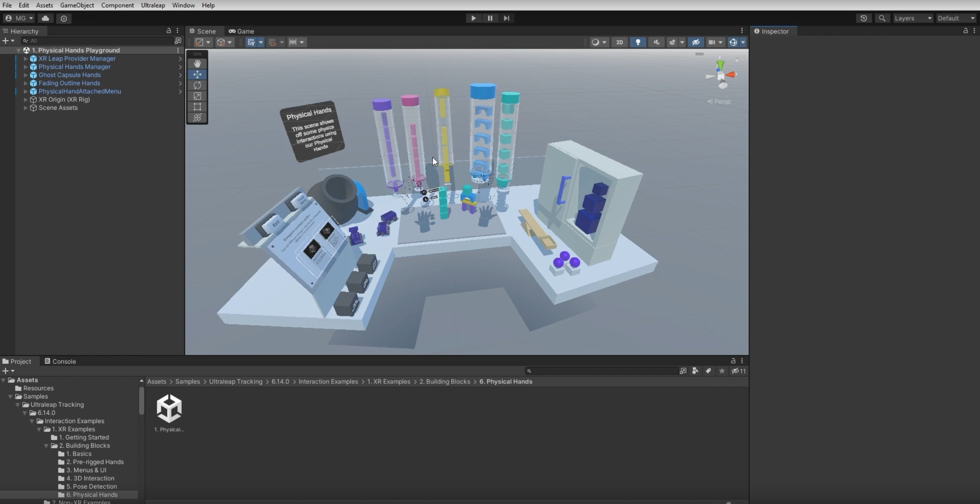Image resolution: width=980 pixels, height=504 pixels.
Task: Lock the Hierarchy panel
Action: pos(168,31)
